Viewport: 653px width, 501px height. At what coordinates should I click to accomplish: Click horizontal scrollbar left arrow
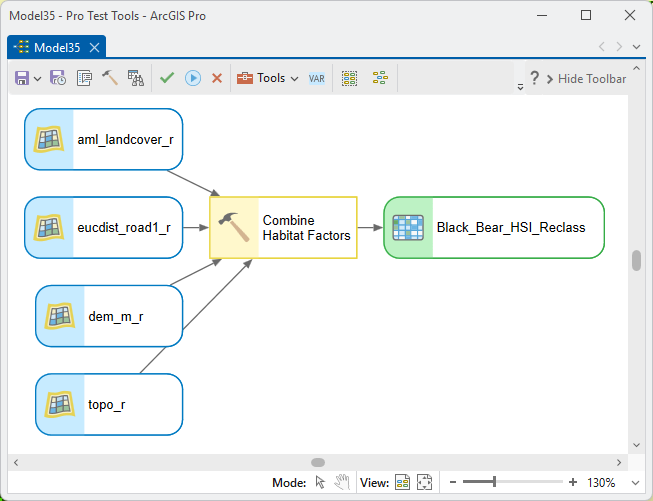[16, 463]
